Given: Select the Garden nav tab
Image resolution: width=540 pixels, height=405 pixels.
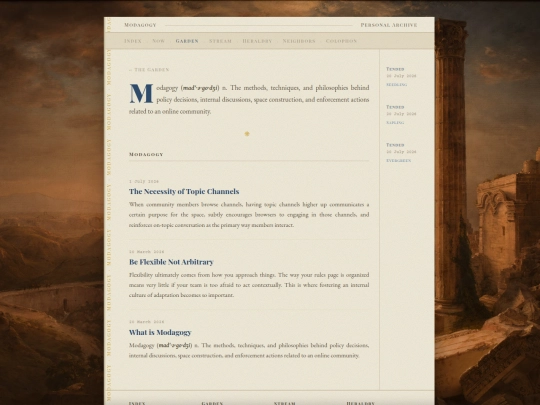Looking at the screenshot, I should tap(187, 41).
